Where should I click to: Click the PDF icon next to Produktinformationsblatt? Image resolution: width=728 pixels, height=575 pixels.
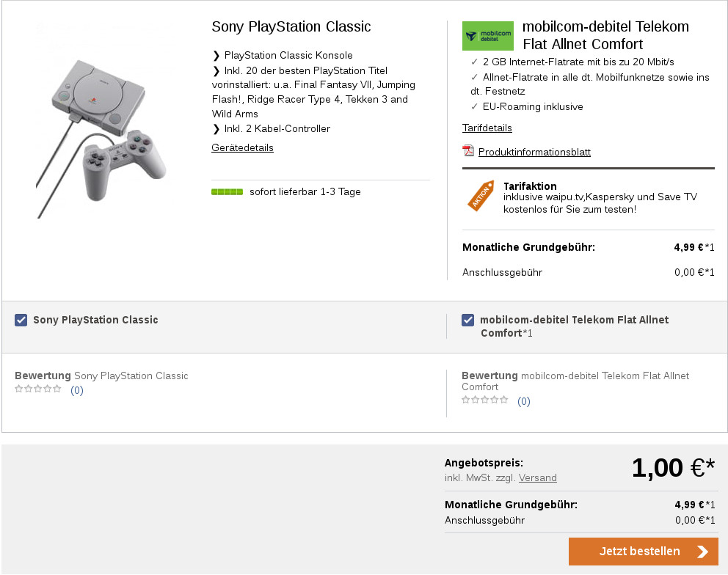click(x=468, y=151)
